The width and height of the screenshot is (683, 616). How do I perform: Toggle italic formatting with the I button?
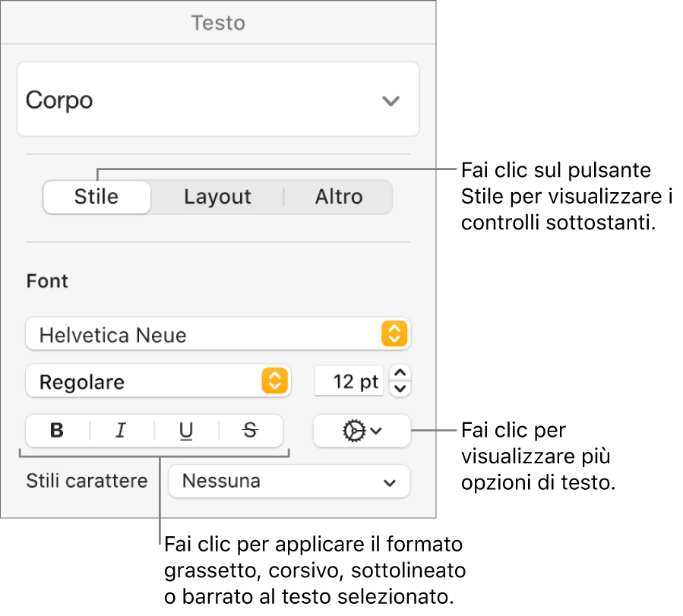[122, 431]
